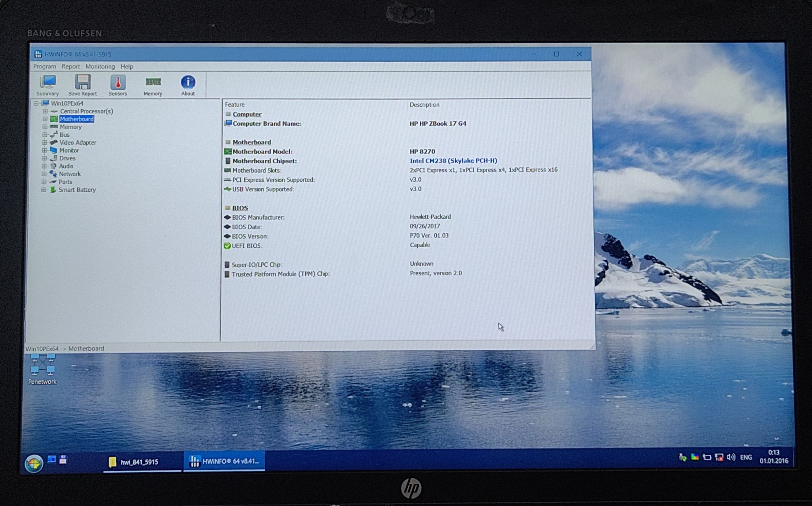Screen dimensions: 812x506
Task: Select the highlighted Motherboard tree item
Action: [x=77, y=119]
